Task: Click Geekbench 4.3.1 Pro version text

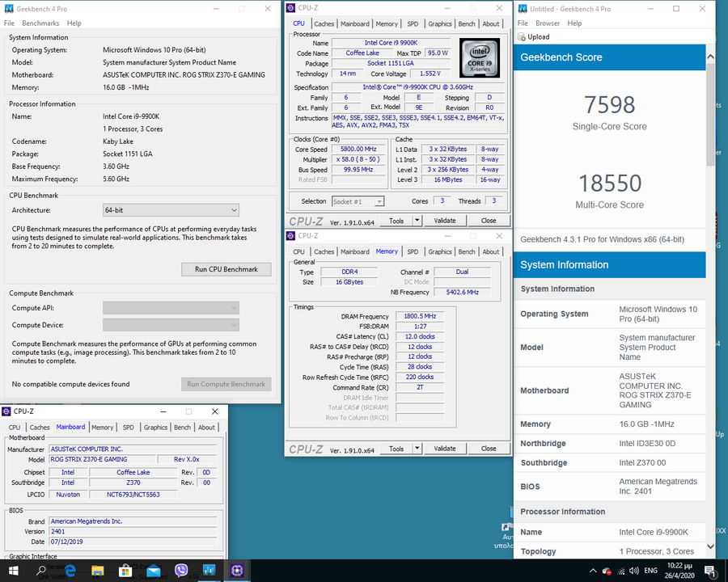Action: point(602,239)
